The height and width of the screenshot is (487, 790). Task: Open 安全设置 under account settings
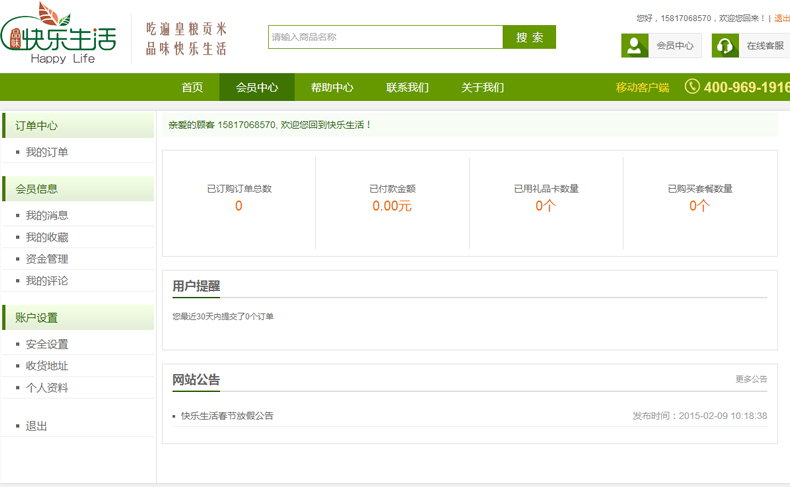[x=47, y=344]
